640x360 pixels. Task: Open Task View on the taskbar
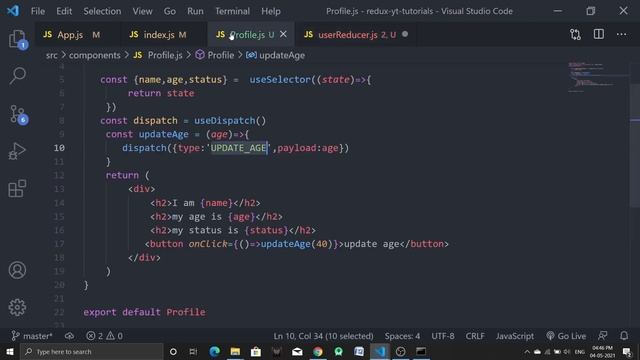193,351
